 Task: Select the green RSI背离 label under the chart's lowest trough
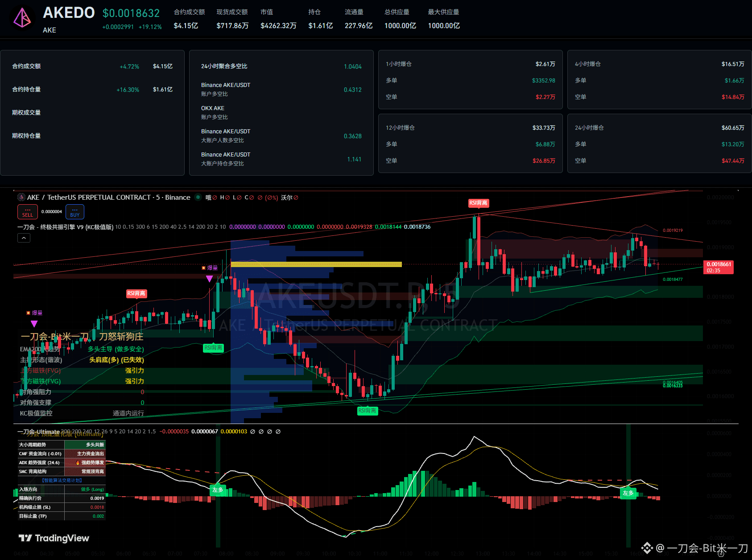click(x=368, y=411)
